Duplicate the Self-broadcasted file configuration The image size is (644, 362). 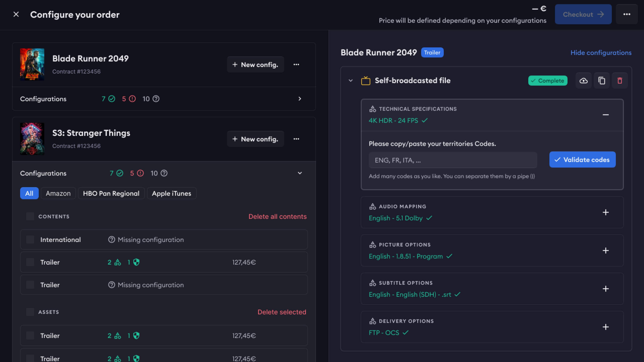click(x=602, y=81)
